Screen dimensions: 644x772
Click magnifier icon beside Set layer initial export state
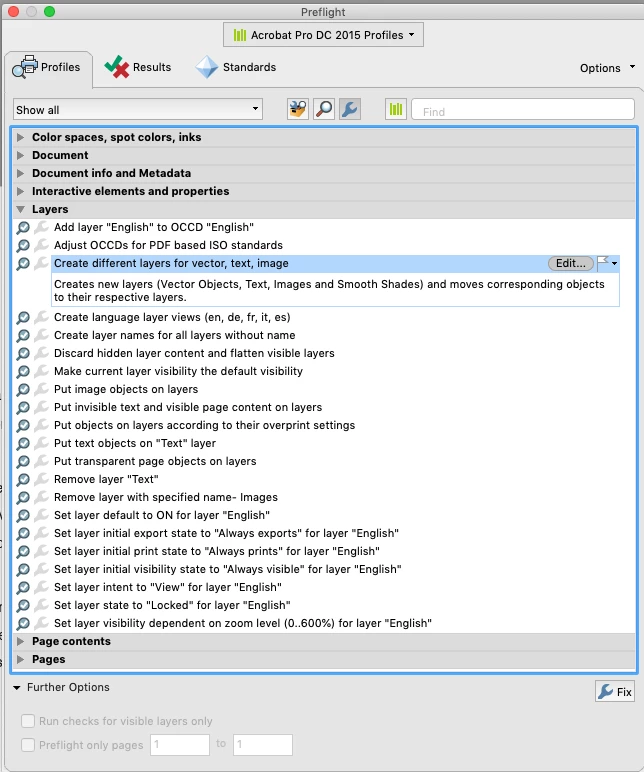tap(23, 533)
